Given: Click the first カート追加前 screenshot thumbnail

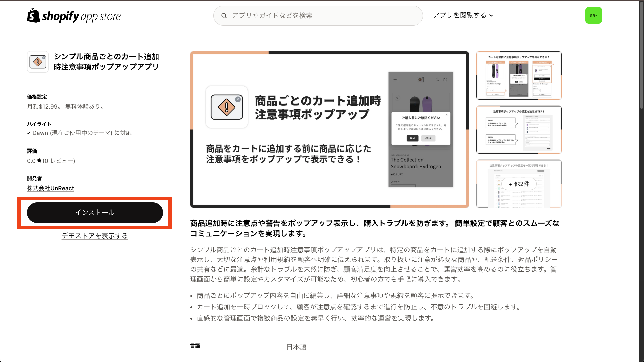Looking at the screenshot, I should click(519, 75).
